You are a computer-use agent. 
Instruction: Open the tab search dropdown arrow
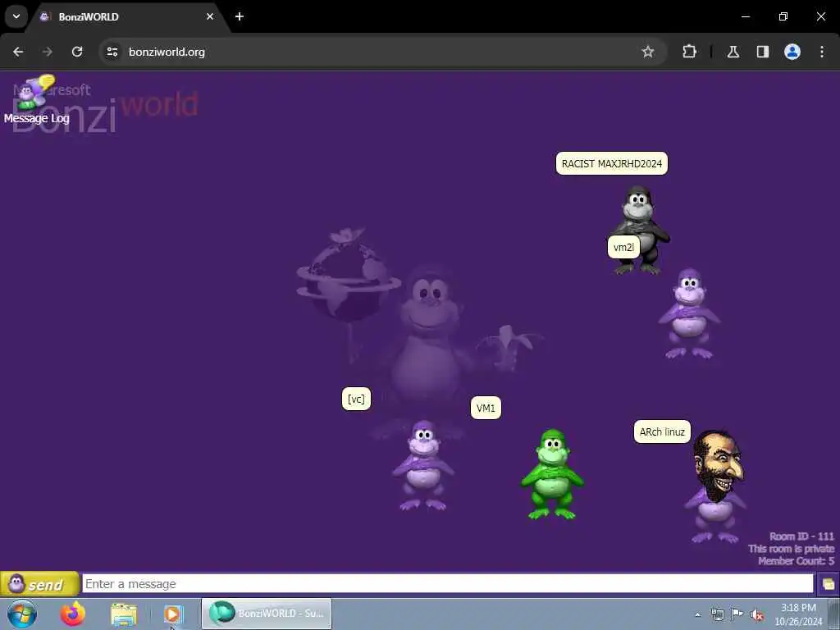pyautogui.click(x=16, y=16)
